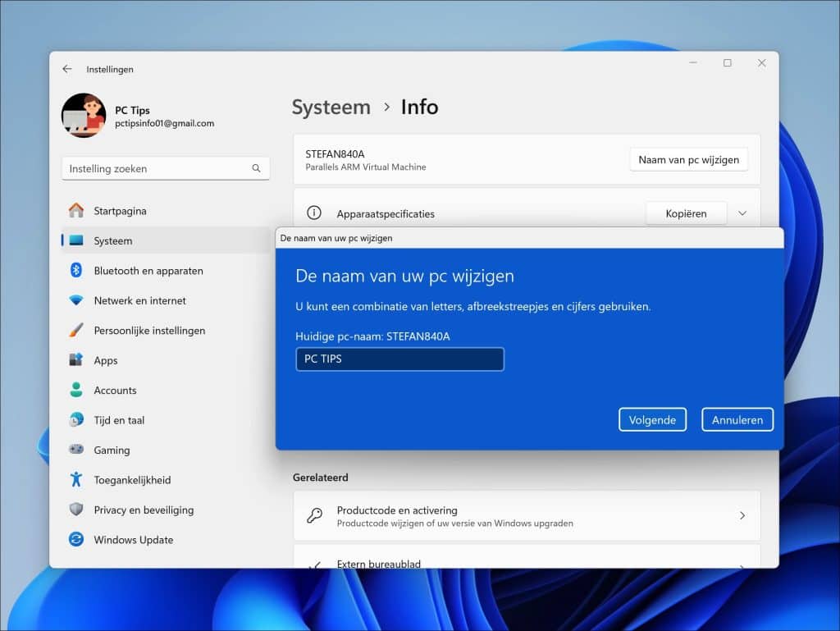
Task: Open Toegankelijkheid settings label
Action: point(132,480)
